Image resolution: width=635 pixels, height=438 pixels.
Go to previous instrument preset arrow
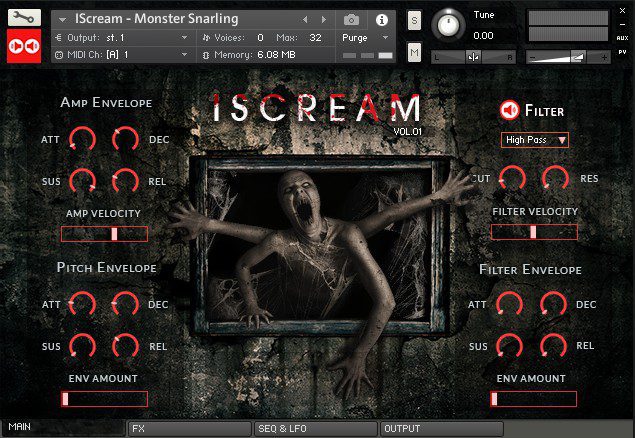point(305,19)
